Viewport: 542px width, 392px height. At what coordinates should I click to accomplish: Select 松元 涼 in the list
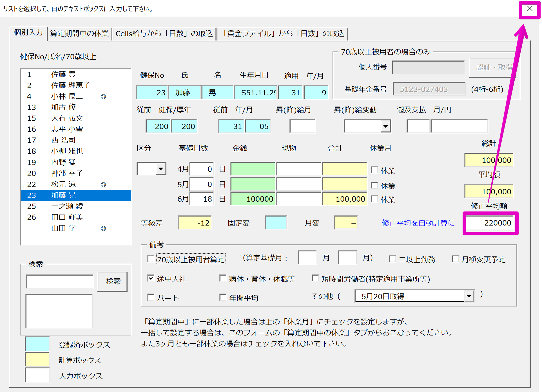(x=76, y=184)
